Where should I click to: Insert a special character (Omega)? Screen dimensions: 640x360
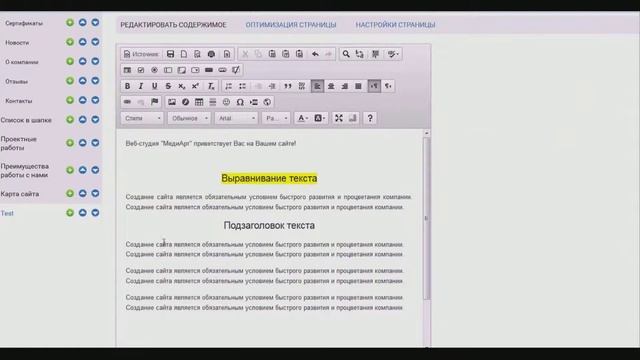240,102
